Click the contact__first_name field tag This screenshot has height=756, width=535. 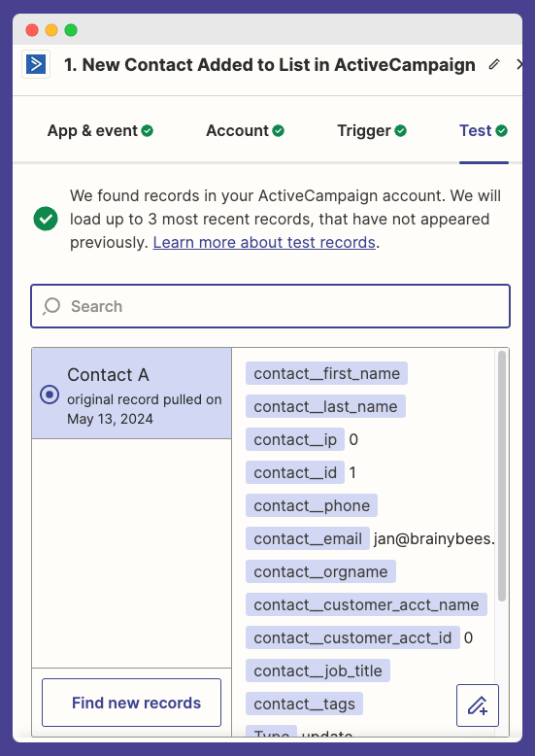[327, 373]
